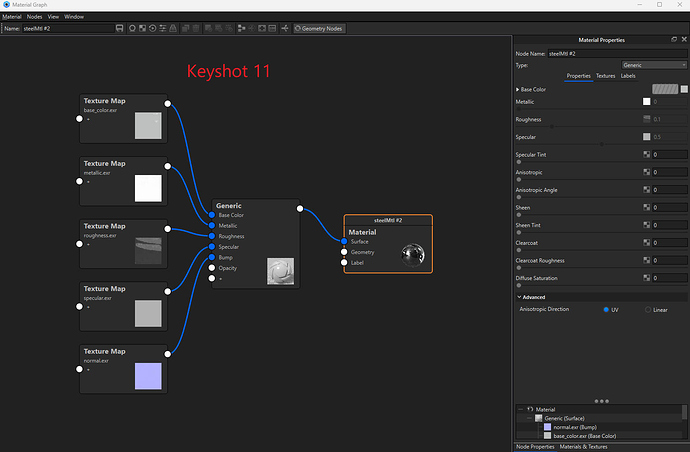Click the Sheen texture checker icon
The image size is (690, 452).
(x=646, y=207)
